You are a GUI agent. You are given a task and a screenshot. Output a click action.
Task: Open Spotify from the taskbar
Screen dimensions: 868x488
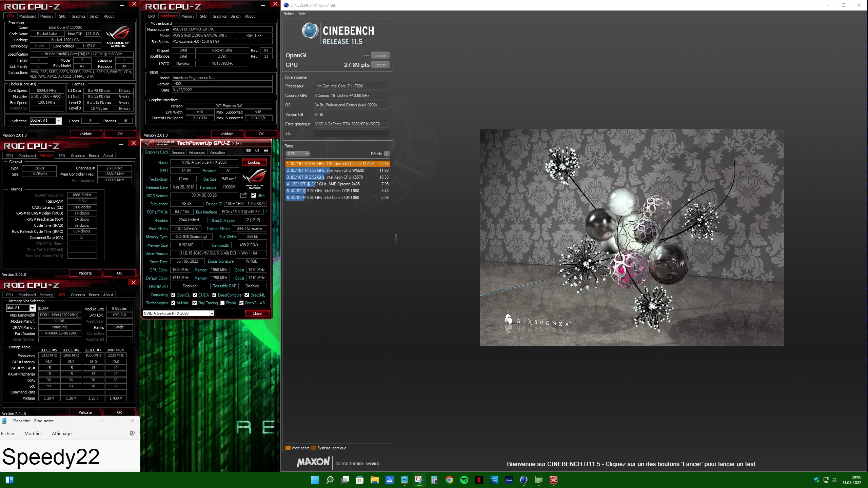tap(464, 480)
